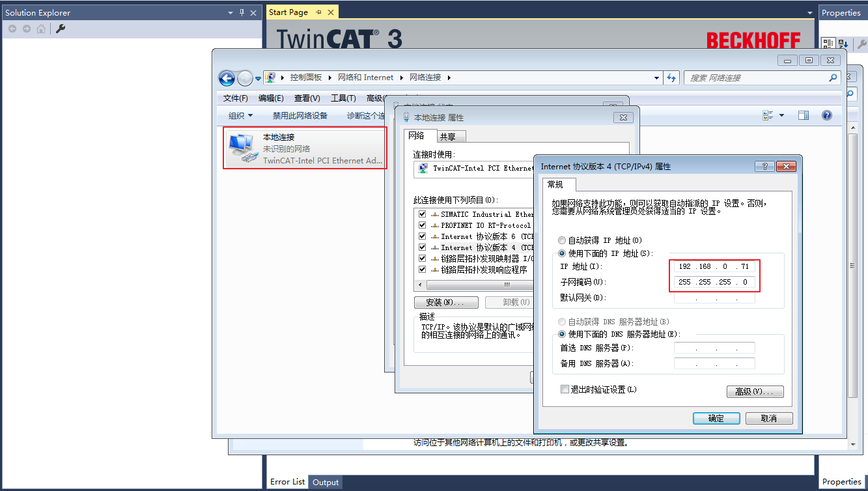Viewport: 868px width, 491px height.
Task: Select the 本地连接 network adapter
Action: pyautogui.click(x=305, y=148)
